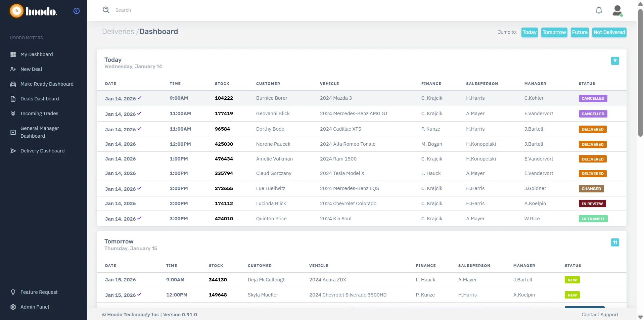Click inside the Search field
644x320 pixels.
pos(168,10)
